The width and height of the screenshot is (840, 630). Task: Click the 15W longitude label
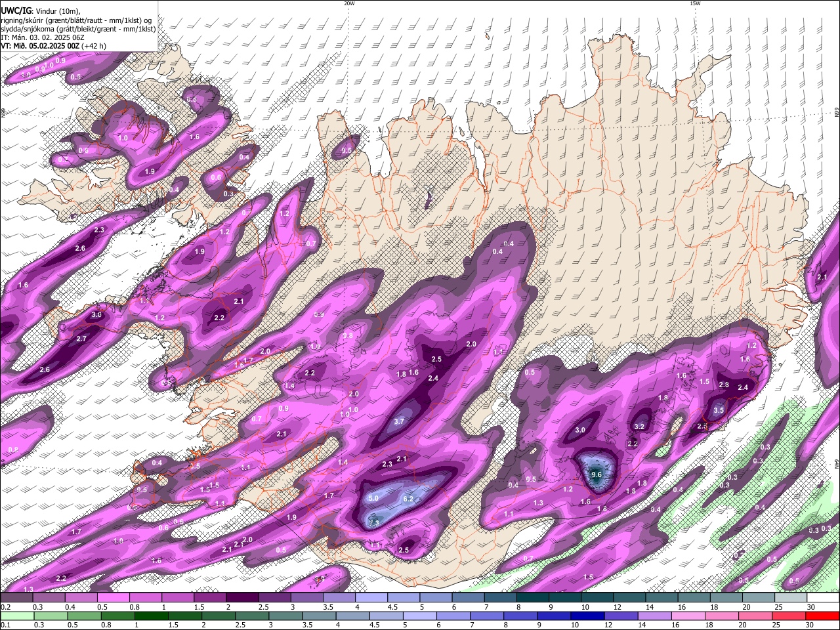coord(694,3)
